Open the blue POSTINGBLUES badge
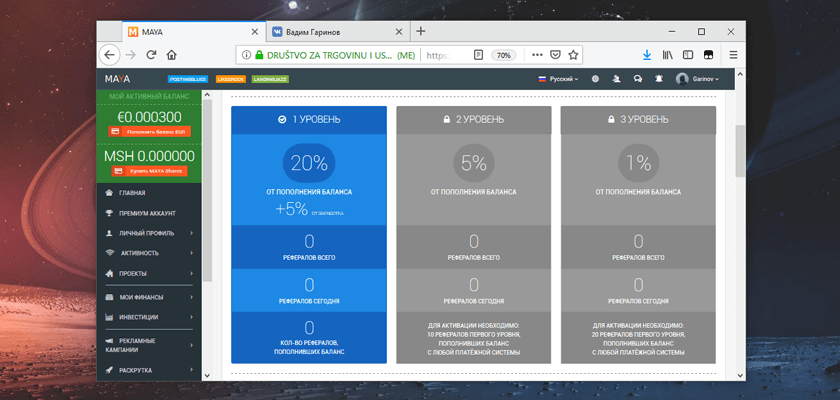Screen dimensions: 840x400 188,79
